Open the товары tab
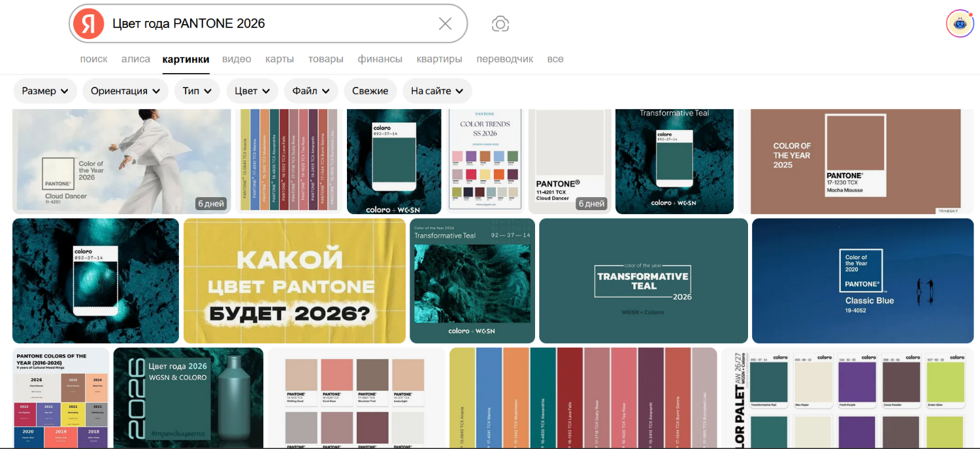The width and height of the screenshot is (980, 449). click(326, 59)
